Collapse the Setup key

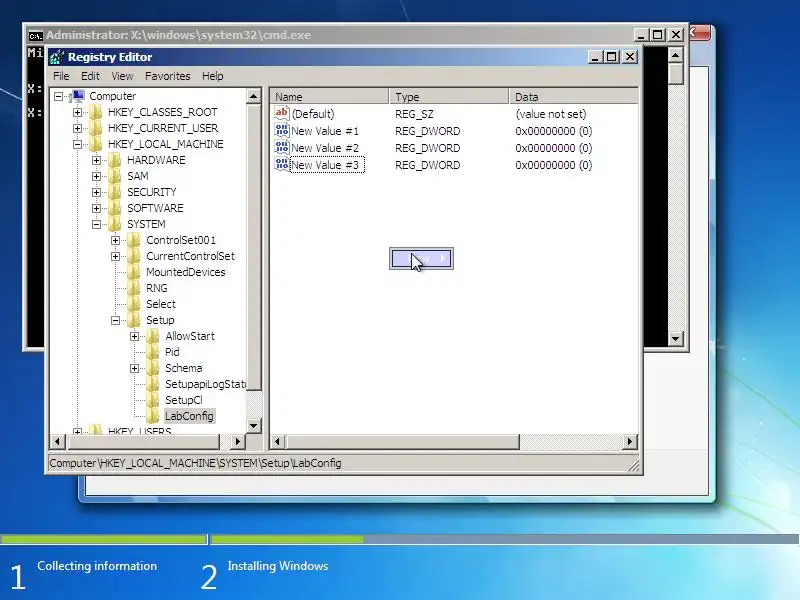(115, 320)
